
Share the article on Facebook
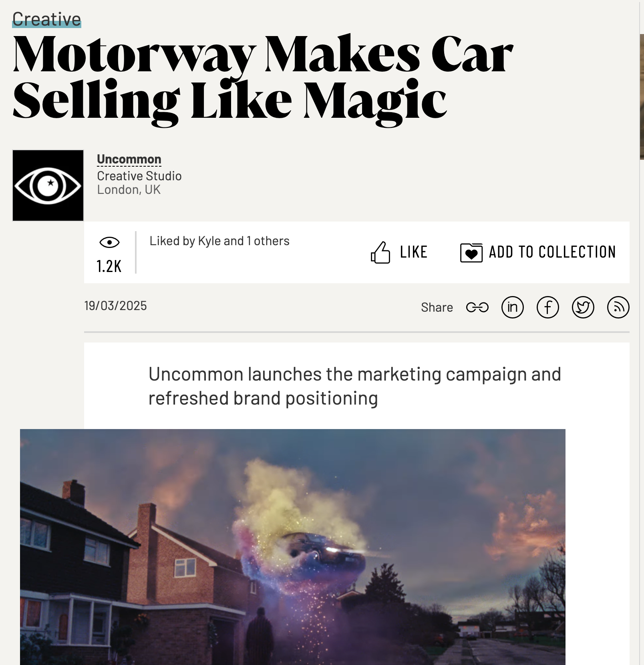point(547,307)
